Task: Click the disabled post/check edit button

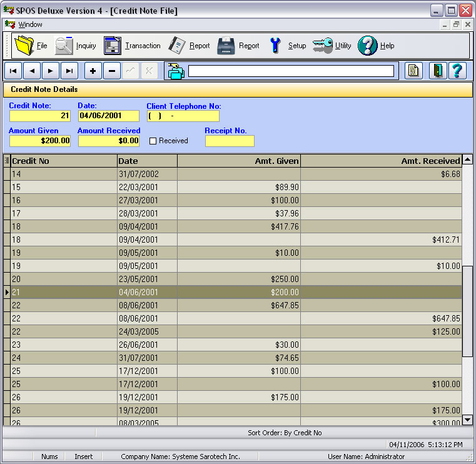Action: [131, 71]
